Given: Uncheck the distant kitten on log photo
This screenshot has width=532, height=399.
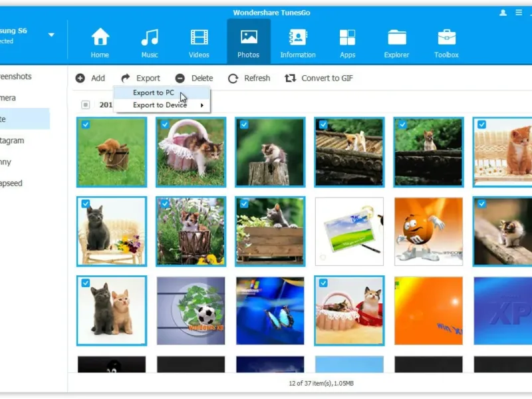Looking at the screenshot, I should [x=402, y=124].
